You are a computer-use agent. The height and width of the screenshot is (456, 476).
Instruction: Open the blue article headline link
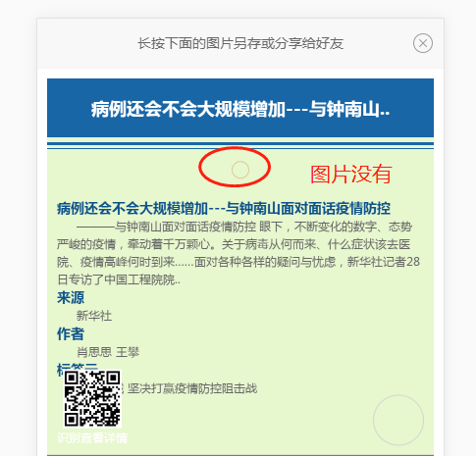tap(224, 208)
